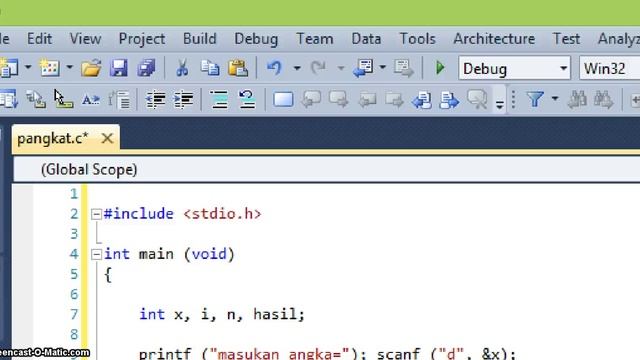Click the word void on line 4
Viewport: 640px width, 360px height.
[x=209, y=254]
